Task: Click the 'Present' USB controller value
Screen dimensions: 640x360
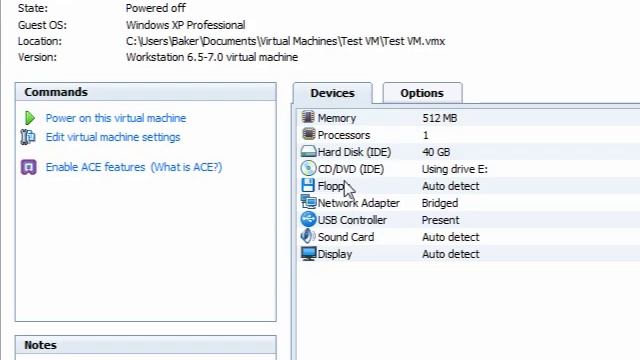Action: [440, 220]
